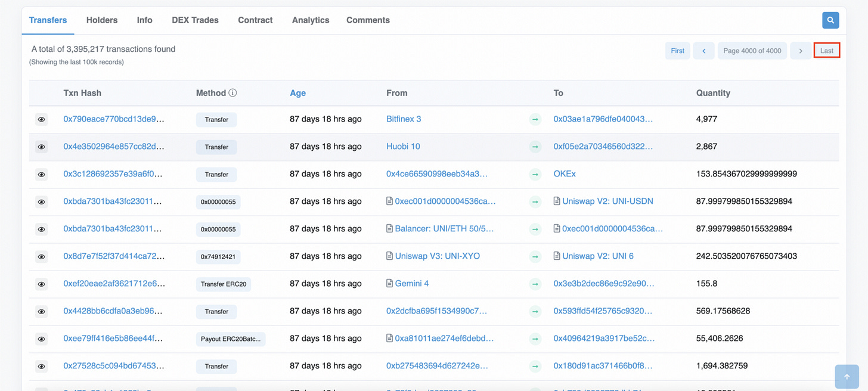The image size is (868, 391).
Task: Click the blue search icon button
Action: coord(830,20)
